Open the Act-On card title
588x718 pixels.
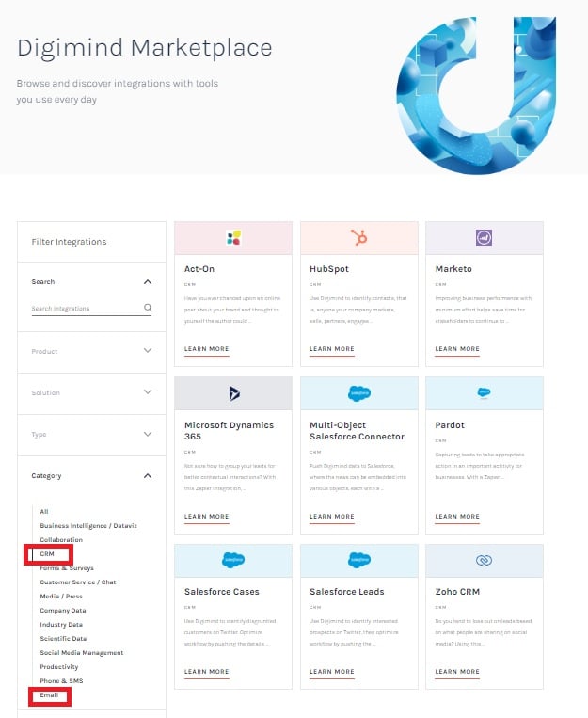pyautogui.click(x=199, y=269)
